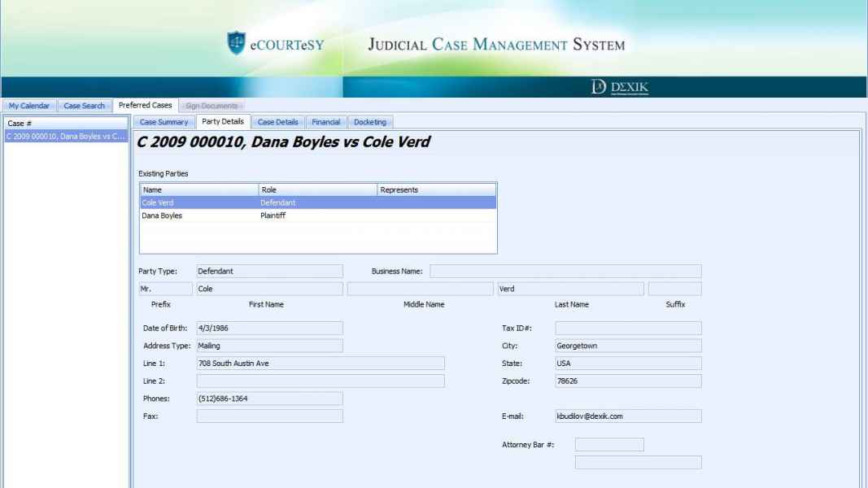The width and height of the screenshot is (868, 488).
Task: Switch to the Case Search tab
Action: tap(85, 106)
